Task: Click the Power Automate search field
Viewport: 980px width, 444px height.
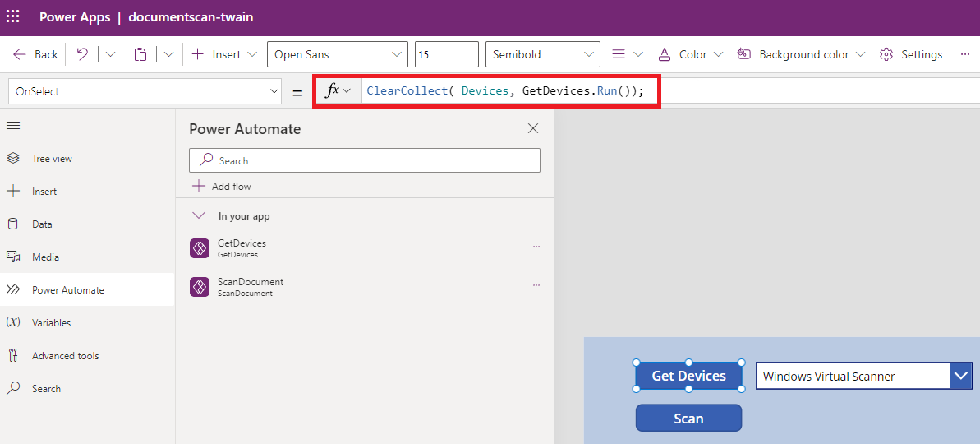Action: point(365,160)
